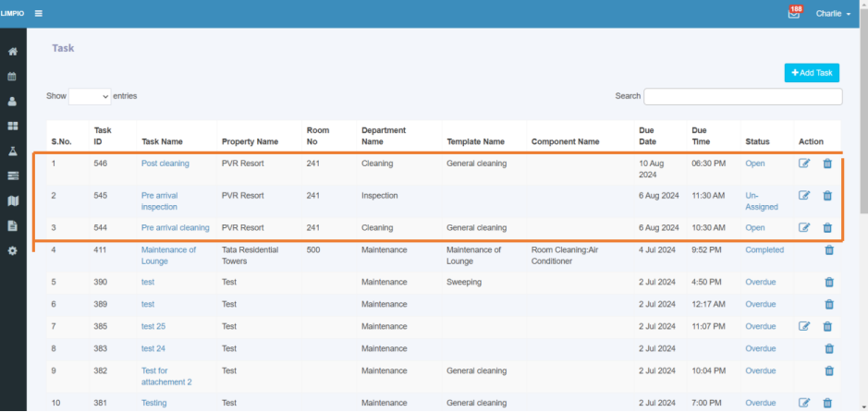
Task: Click the Overdue status of task 390
Action: coord(761,282)
